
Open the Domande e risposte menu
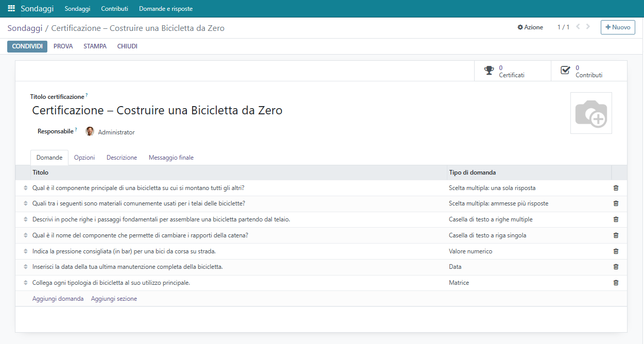tap(166, 9)
